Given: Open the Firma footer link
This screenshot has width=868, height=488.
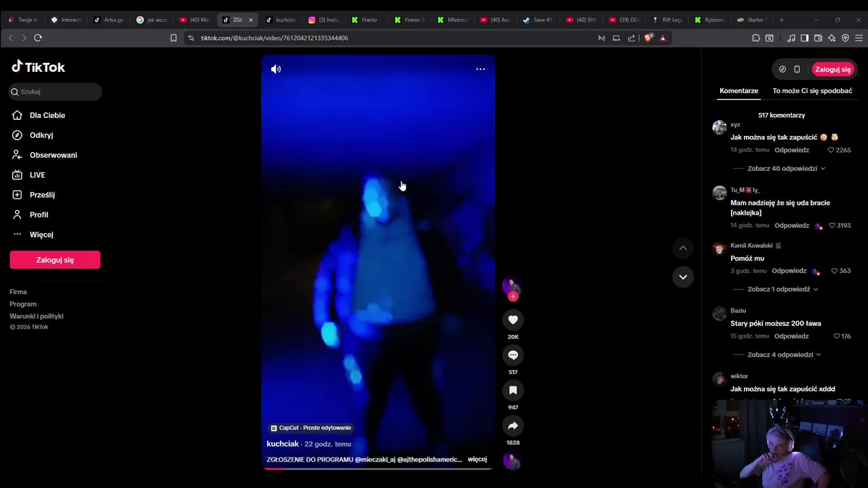Looking at the screenshot, I should pos(18,292).
